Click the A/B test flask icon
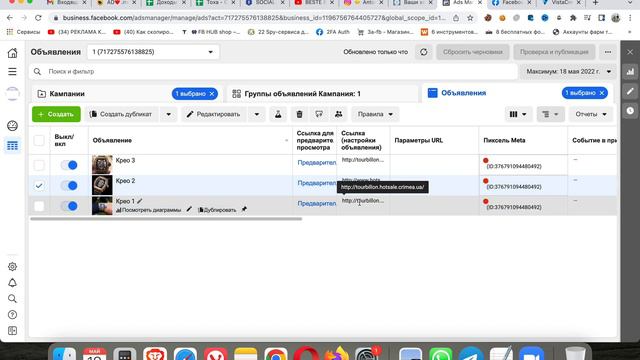 278,114
